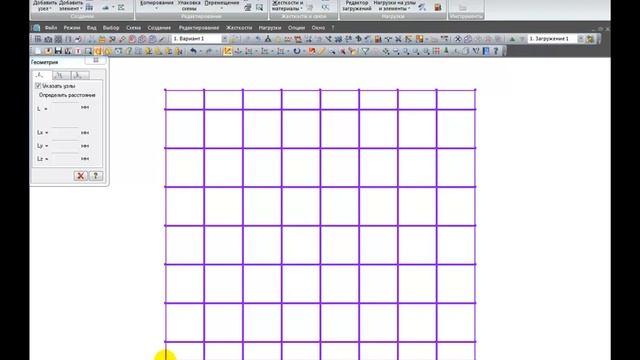Click the red circle icon in upper toolbar
Image resolution: width=640 pixels, height=360 pixels.
(x=132, y=39)
